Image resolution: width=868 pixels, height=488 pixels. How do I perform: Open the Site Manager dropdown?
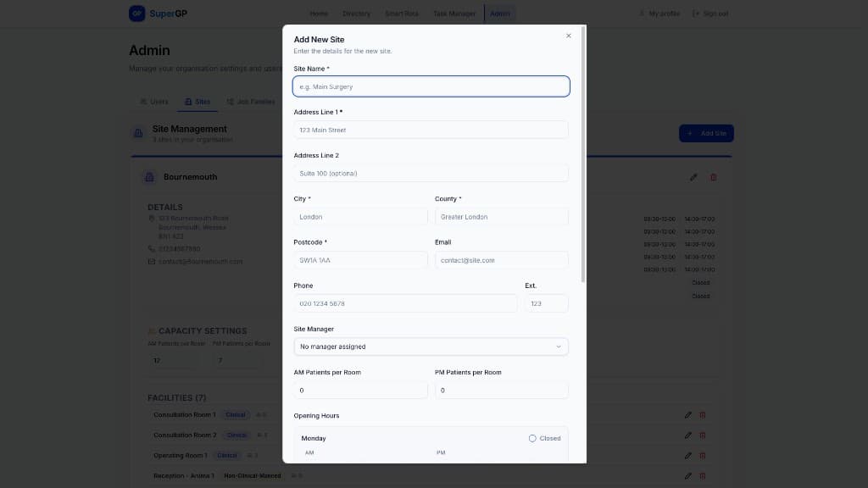431,347
